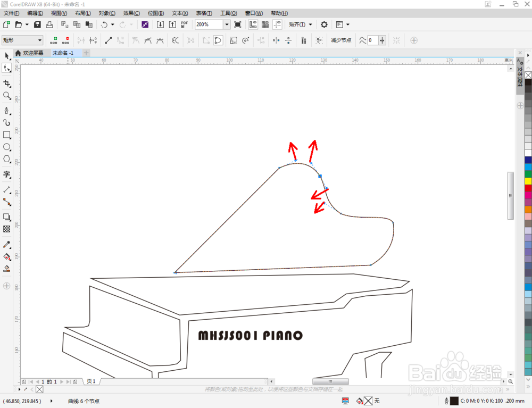The height and width of the screenshot is (408, 532).
Task: Click the Export icon
Action: click(172, 24)
